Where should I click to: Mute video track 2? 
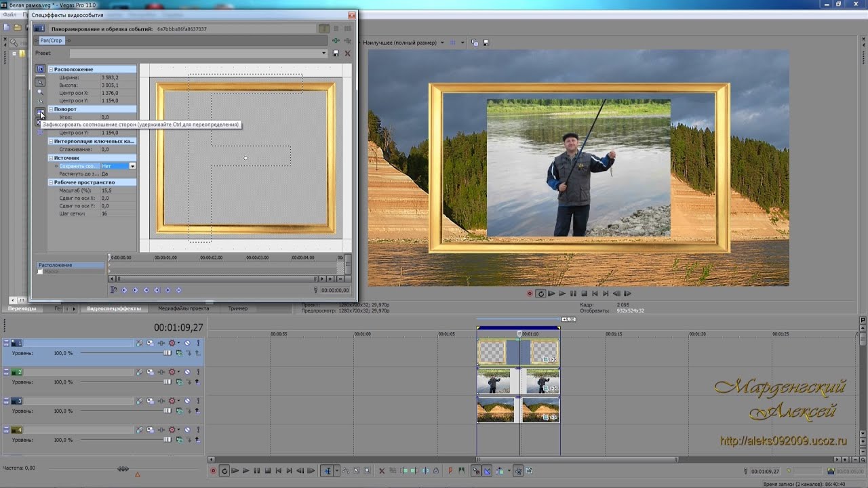click(187, 372)
